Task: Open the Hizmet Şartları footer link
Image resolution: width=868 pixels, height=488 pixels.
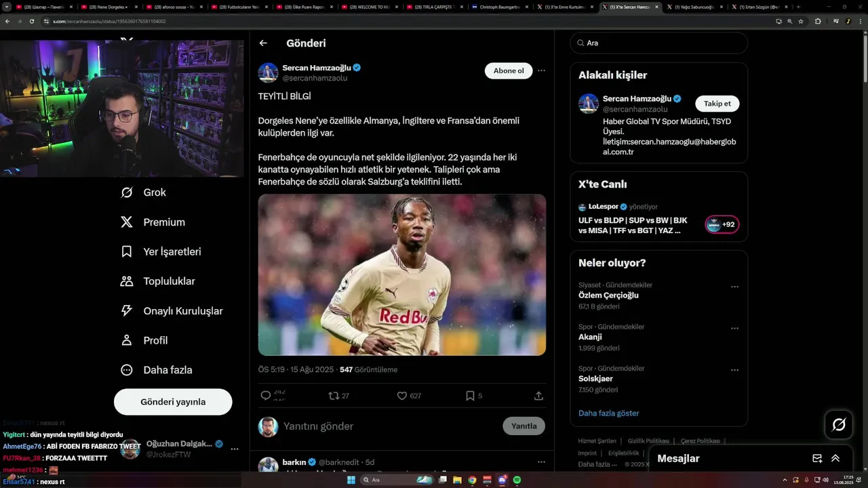Action: pos(597,441)
